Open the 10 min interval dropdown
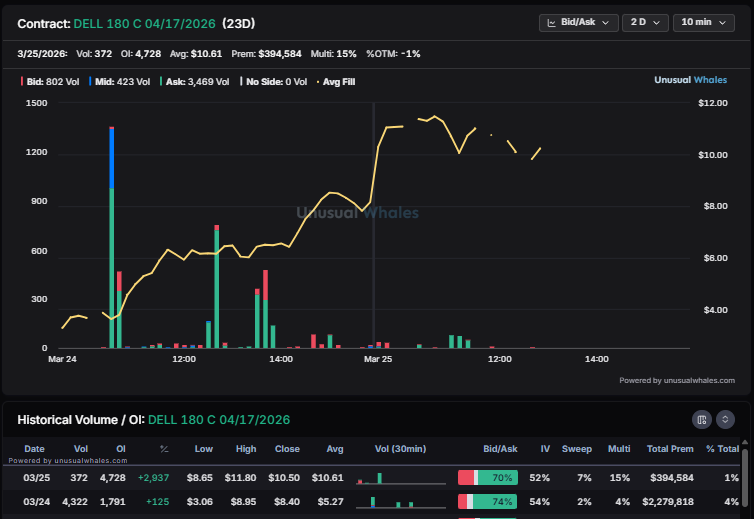The height and width of the screenshot is (519, 754). click(x=704, y=23)
